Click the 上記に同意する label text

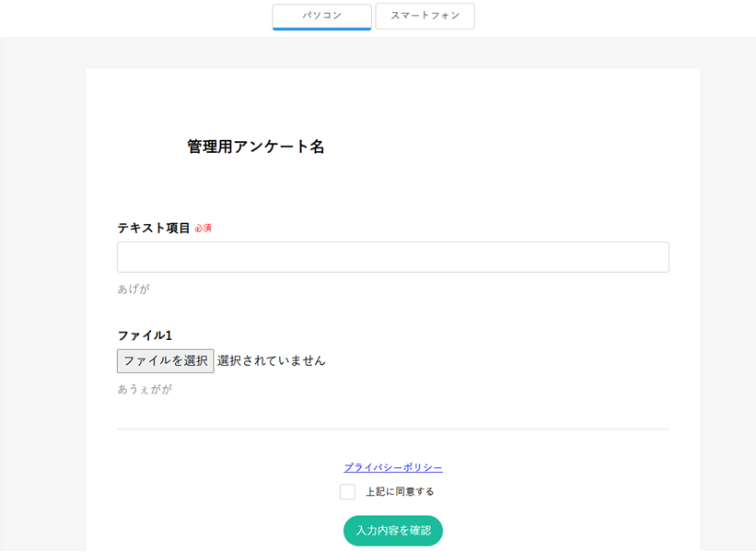coord(400,492)
